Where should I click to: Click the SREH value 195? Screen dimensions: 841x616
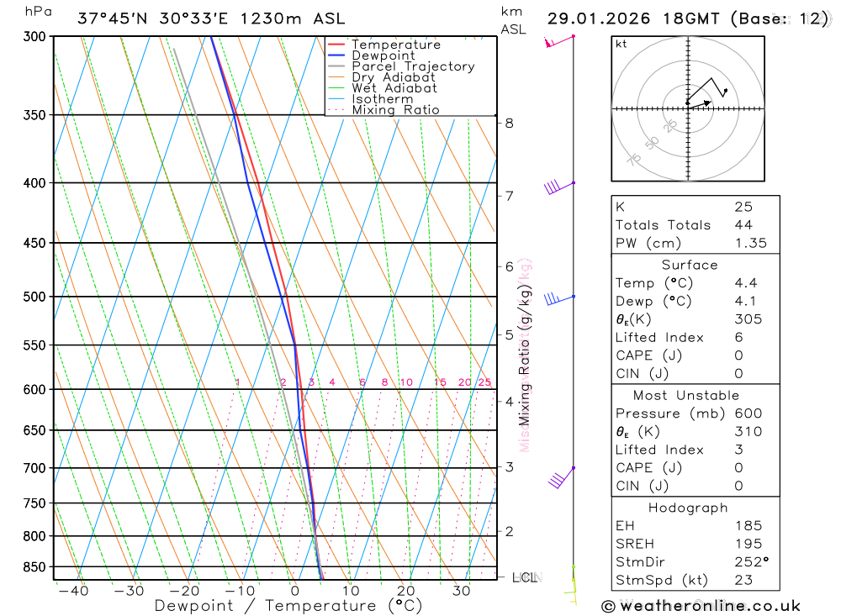point(748,545)
